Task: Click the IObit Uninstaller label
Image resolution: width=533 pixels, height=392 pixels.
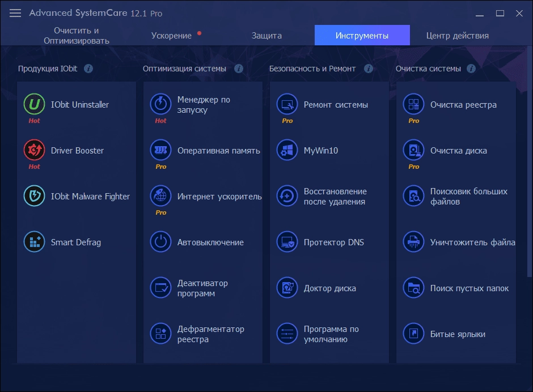Action: pyautogui.click(x=80, y=105)
